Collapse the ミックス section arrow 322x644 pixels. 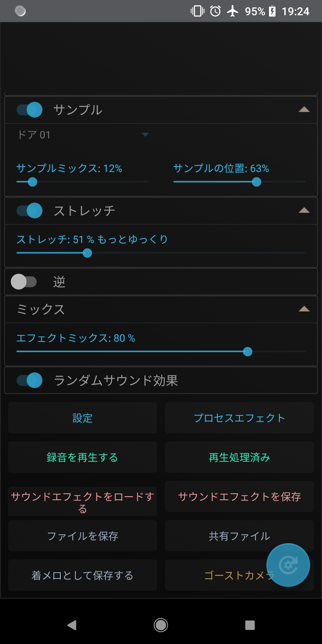[304, 309]
